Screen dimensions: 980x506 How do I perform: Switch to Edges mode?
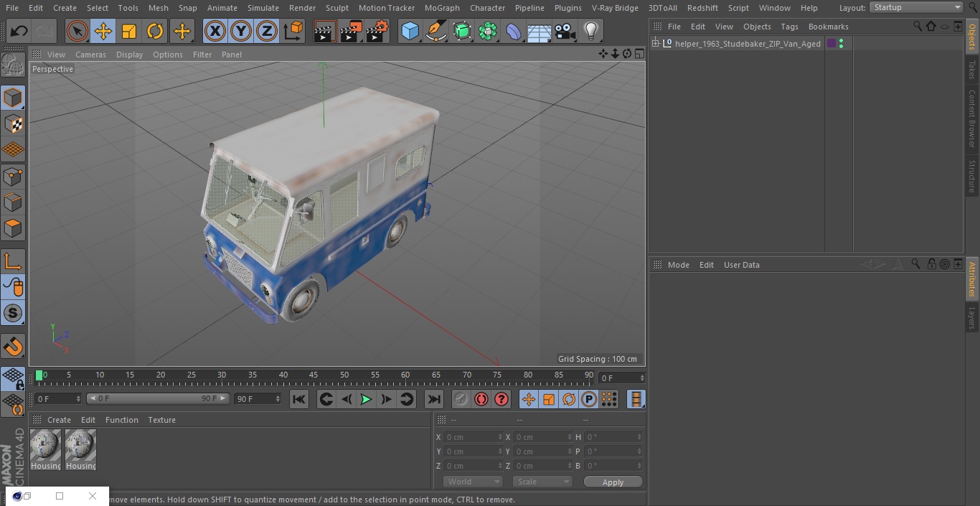point(13,202)
